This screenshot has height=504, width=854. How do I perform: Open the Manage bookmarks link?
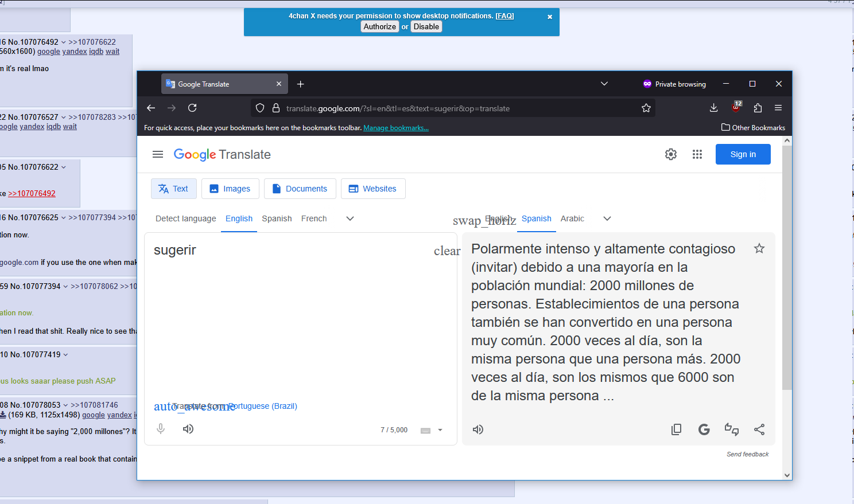point(396,128)
